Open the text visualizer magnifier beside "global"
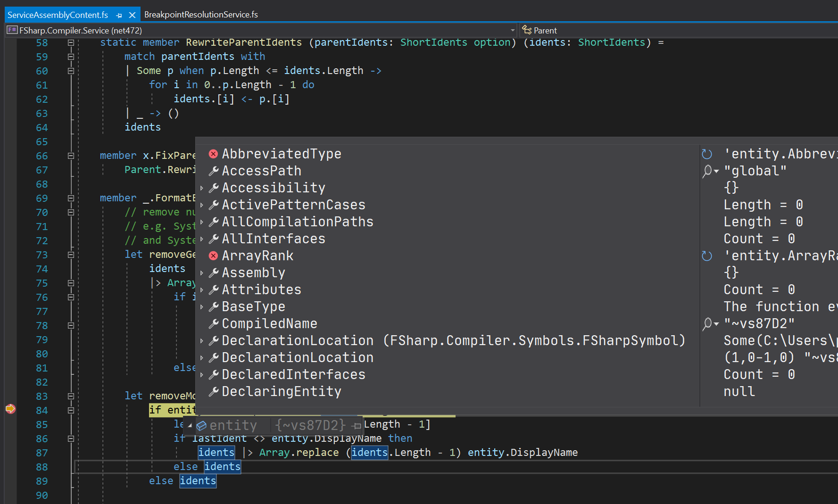This screenshot has width=838, height=504. click(708, 171)
